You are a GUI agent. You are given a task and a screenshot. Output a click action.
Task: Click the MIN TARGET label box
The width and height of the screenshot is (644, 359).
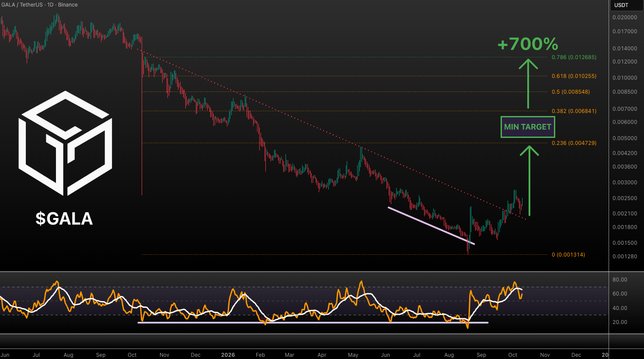tap(528, 127)
